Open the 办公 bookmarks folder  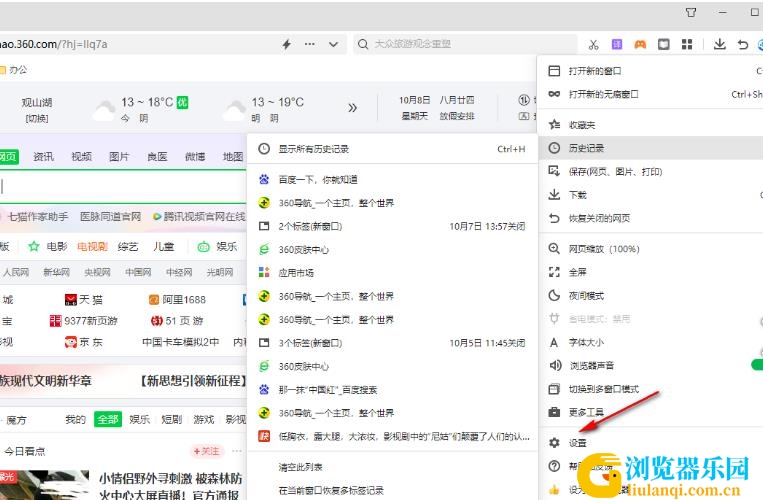(14, 70)
